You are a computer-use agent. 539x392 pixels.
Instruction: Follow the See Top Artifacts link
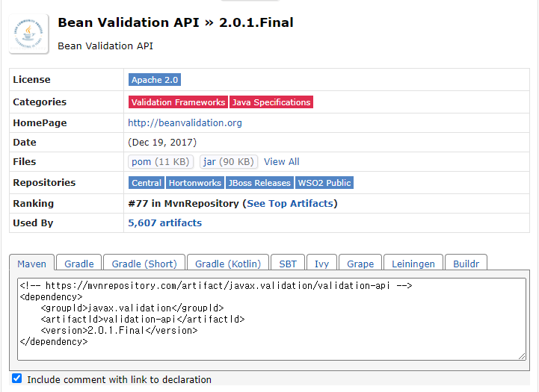pos(290,204)
